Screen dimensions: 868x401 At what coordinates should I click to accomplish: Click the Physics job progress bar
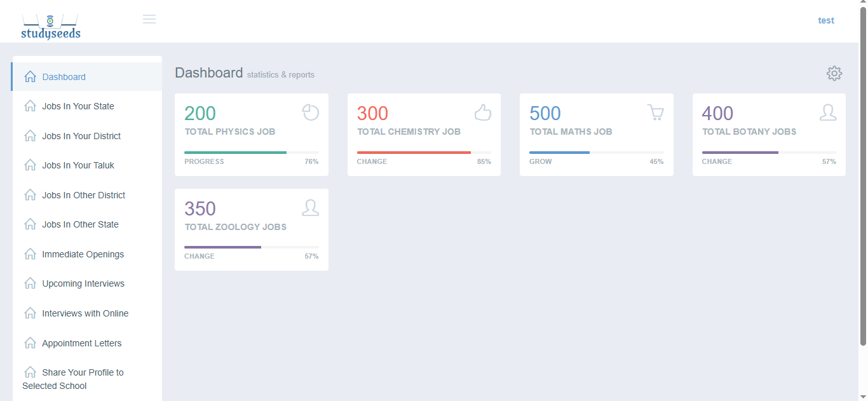tap(251, 153)
